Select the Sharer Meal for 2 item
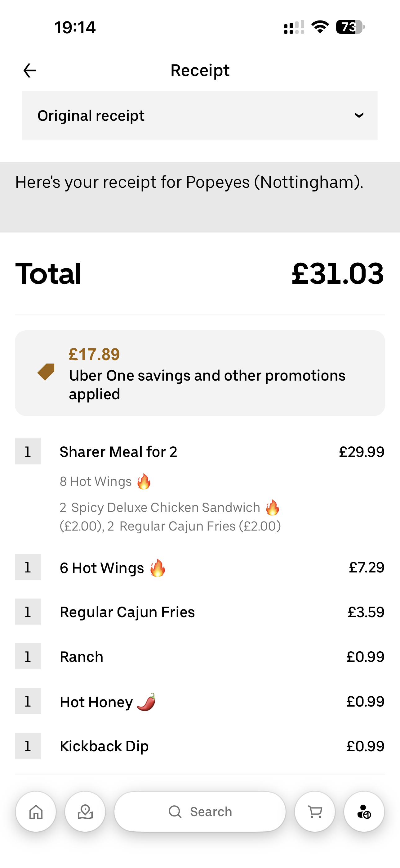This screenshot has height=868, width=400. [x=118, y=452]
